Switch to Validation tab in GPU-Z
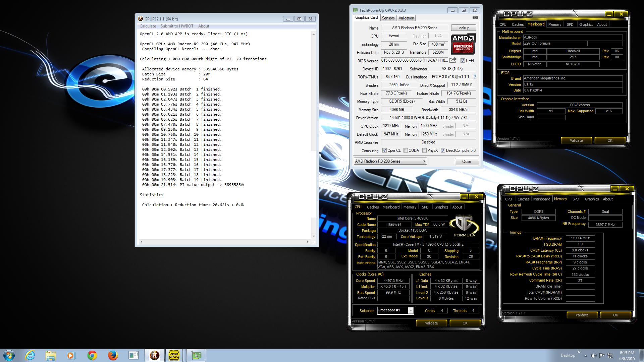The image size is (644, 362). [x=406, y=18]
